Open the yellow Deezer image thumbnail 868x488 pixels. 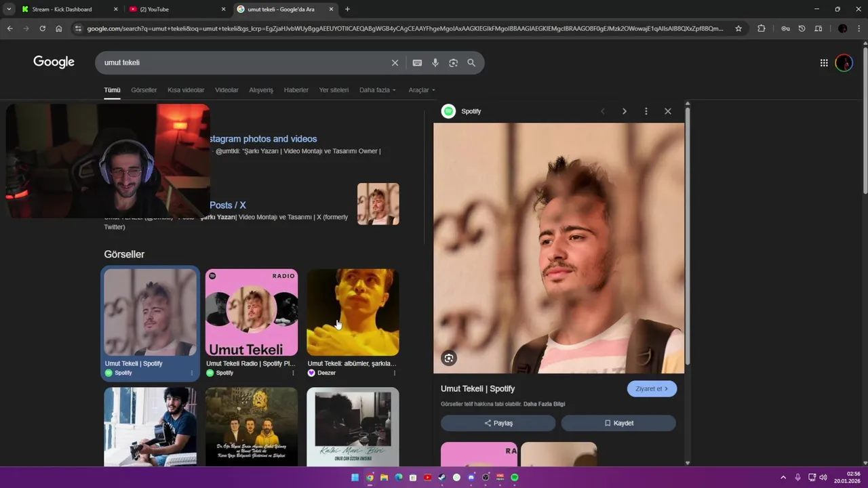click(x=353, y=312)
